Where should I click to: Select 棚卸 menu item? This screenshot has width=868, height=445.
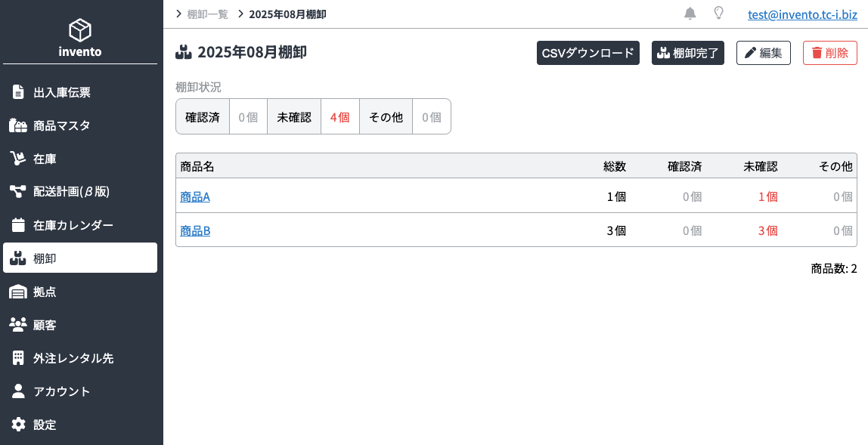click(x=80, y=258)
